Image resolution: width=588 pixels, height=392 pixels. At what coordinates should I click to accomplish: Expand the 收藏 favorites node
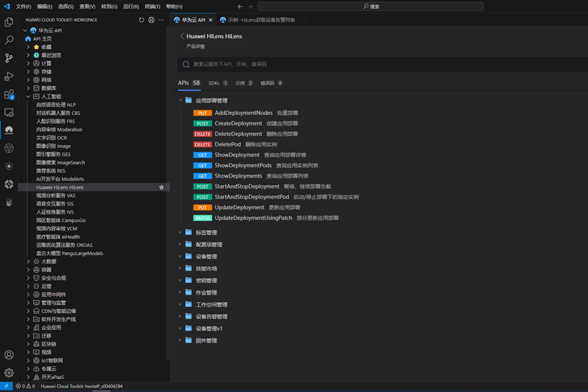click(28, 47)
